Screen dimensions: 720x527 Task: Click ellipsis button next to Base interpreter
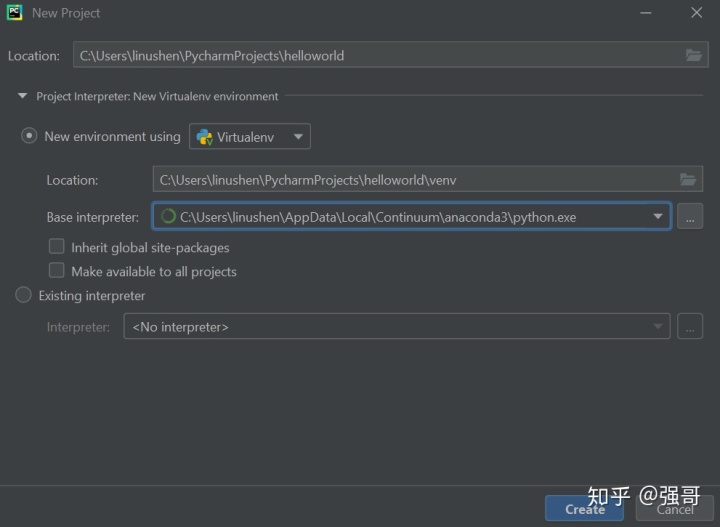[x=690, y=216]
